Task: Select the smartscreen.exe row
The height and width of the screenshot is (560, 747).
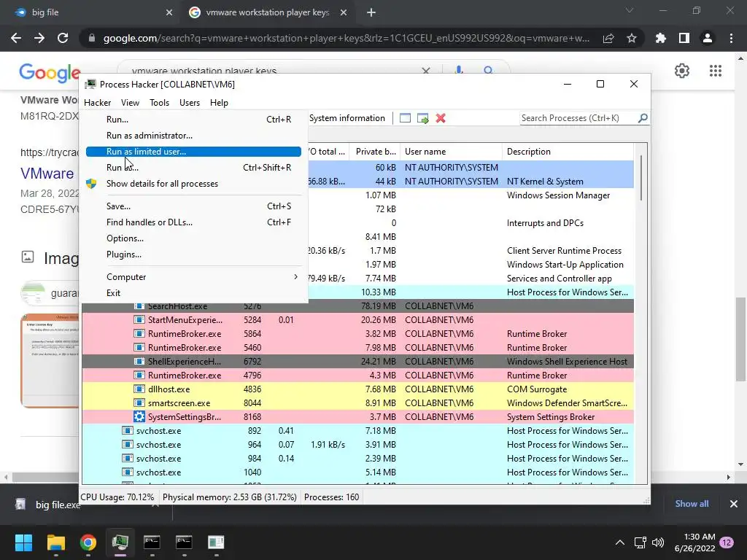Action: click(x=357, y=402)
